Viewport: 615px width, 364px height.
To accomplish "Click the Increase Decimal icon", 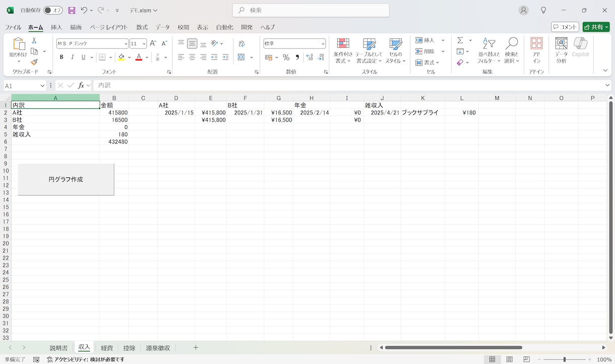I will pos(310,57).
